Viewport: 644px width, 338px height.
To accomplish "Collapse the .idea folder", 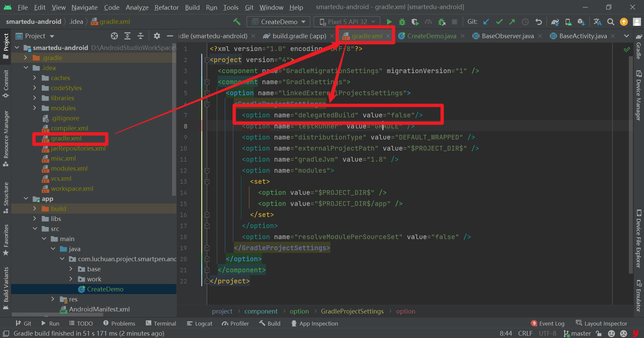I will (x=25, y=68).
